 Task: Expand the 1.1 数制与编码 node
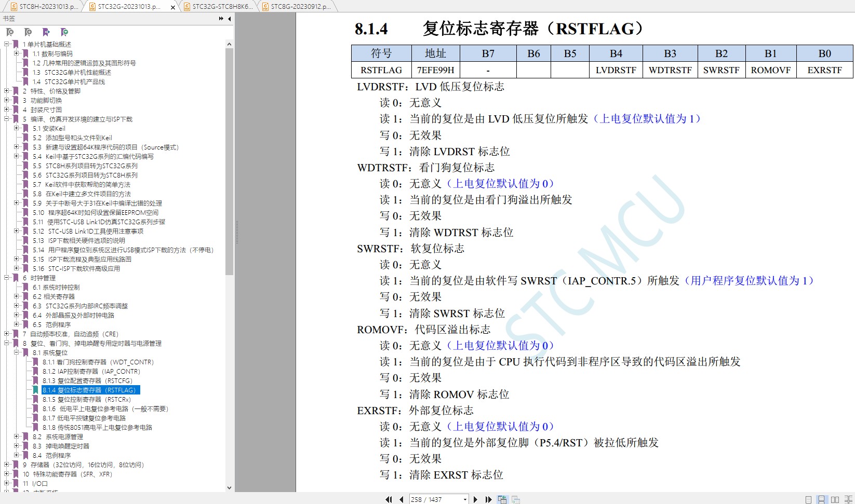tap(17, 53)
